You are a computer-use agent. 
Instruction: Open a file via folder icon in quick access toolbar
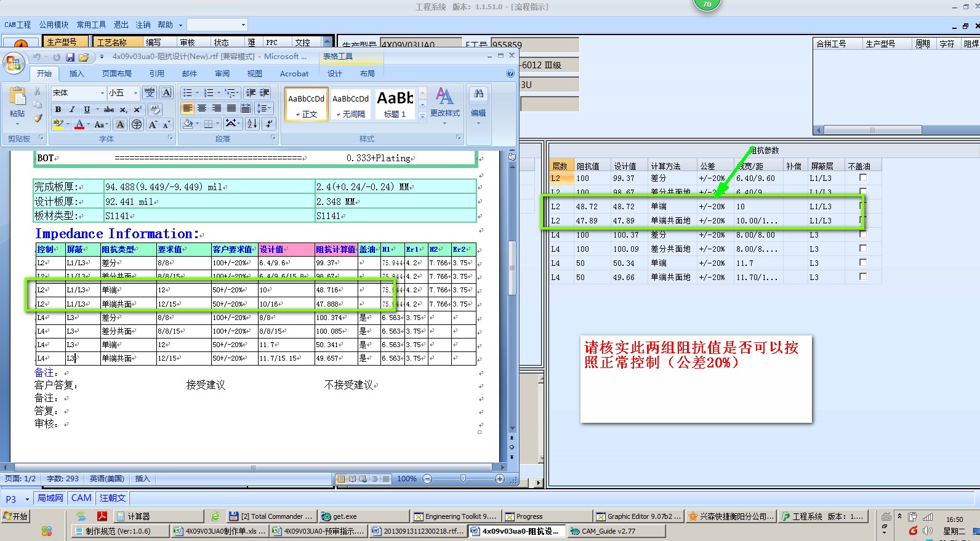[84, 57]
